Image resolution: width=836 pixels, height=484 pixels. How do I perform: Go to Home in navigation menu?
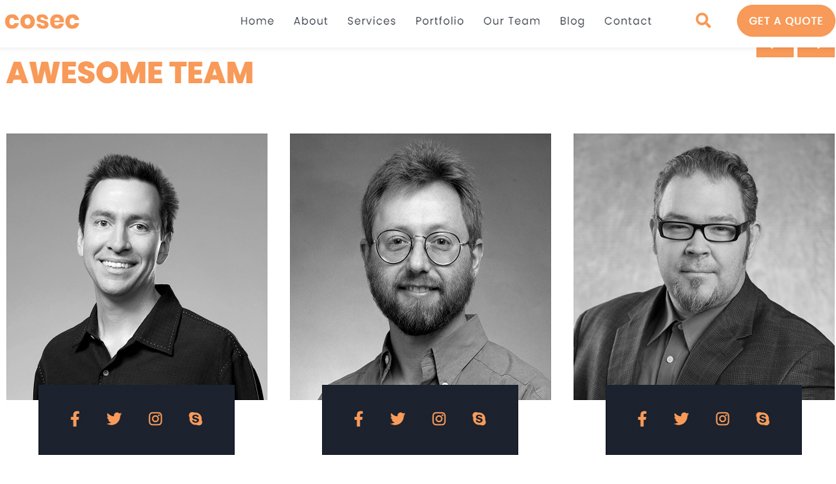point(257,21)
